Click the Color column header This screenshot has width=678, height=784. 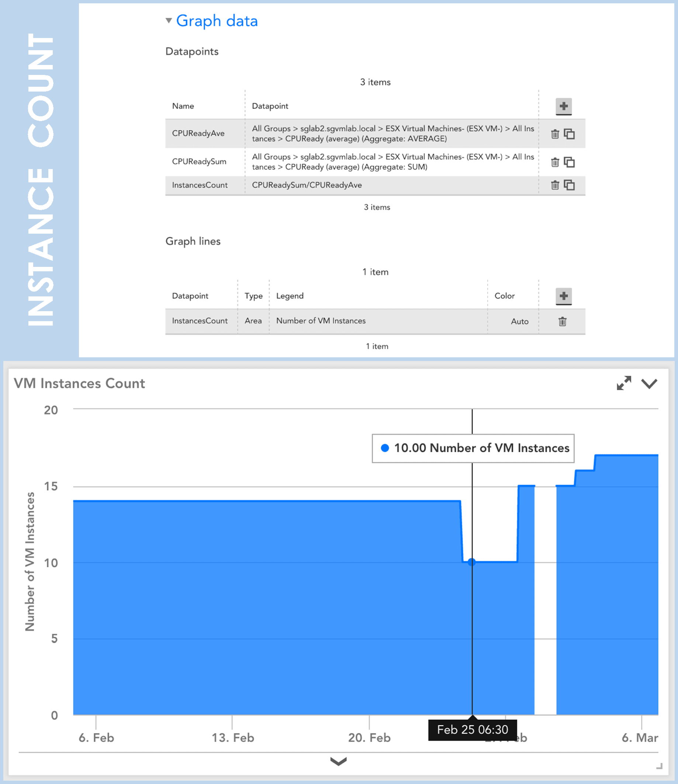[x=504, y=296]
